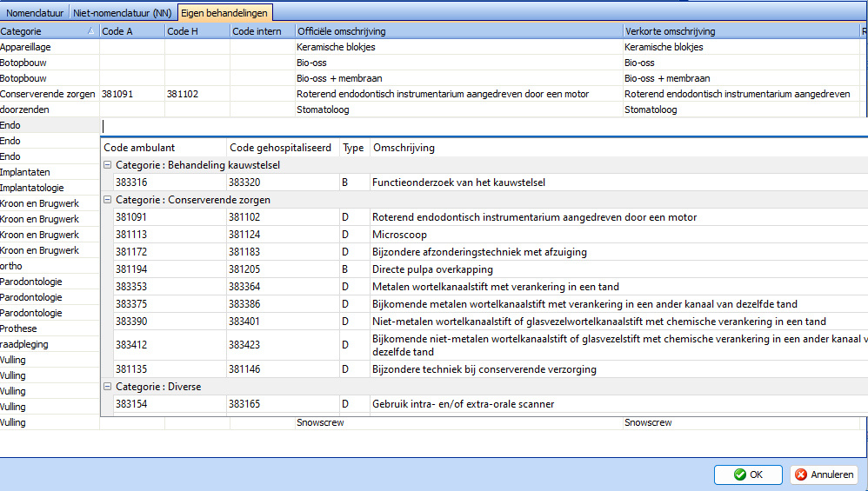Select Bijzondere techniek bij conserverende verzorging

point(491,369)
